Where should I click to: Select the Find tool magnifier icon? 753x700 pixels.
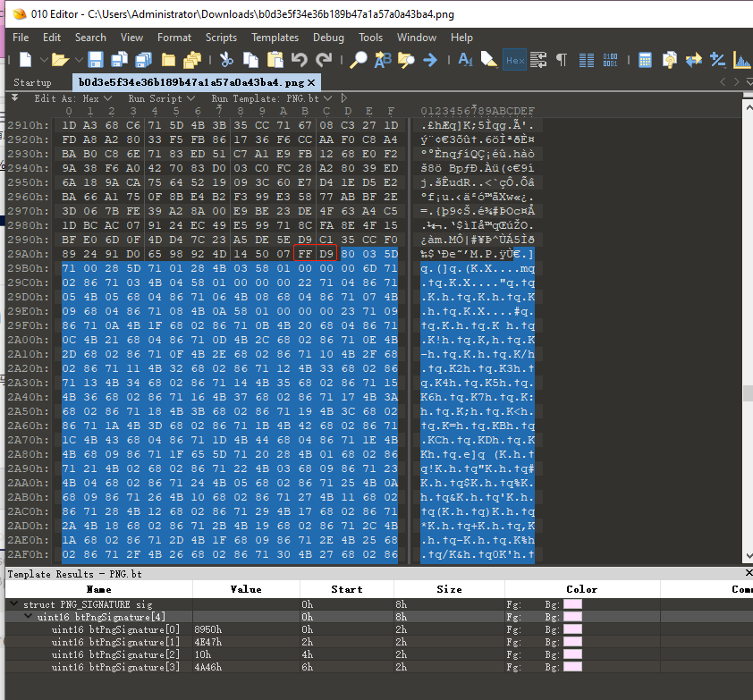[359, 60]
